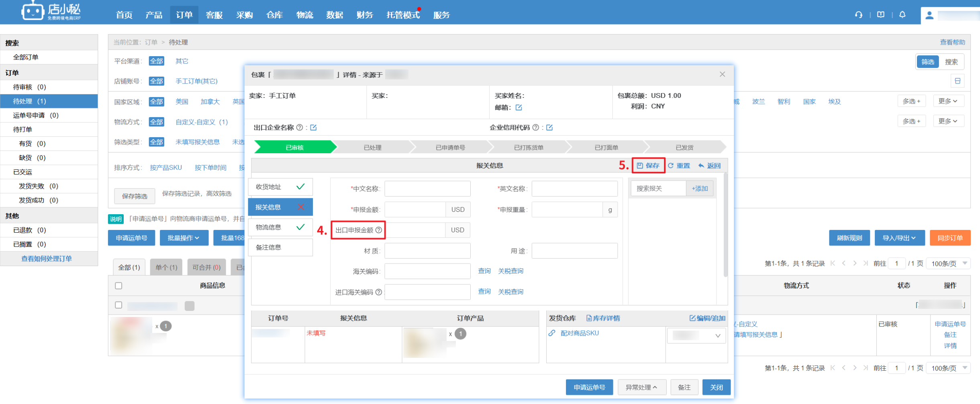Open the 物流 top menu
This screenshot has height=404, width=980.
coord(304,15)
